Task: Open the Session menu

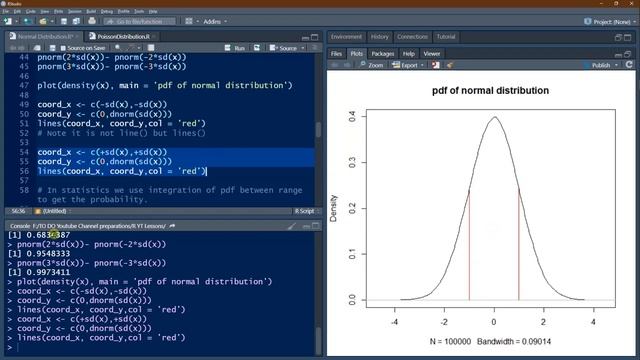Action: pyautogui.click(x=74, y=11)
